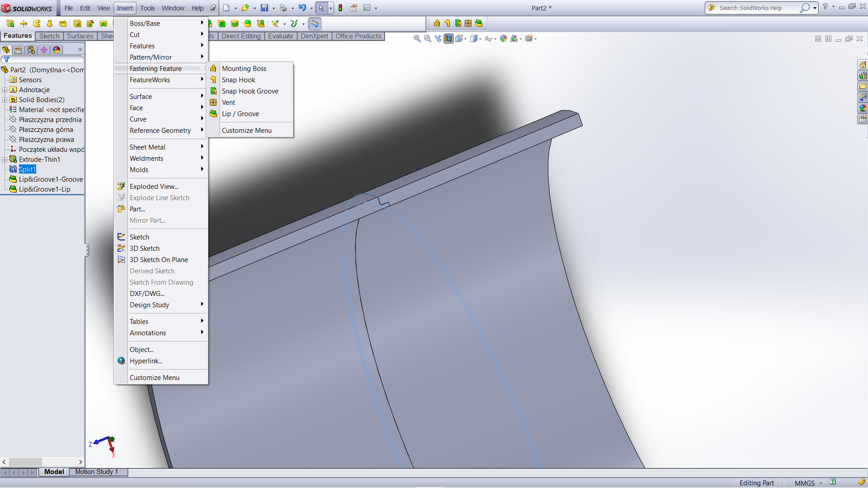This screenshot has height=488, width=868.
Task: Click Mounting Boss icon in fastening toolbar
Action: tap(437, 23)
